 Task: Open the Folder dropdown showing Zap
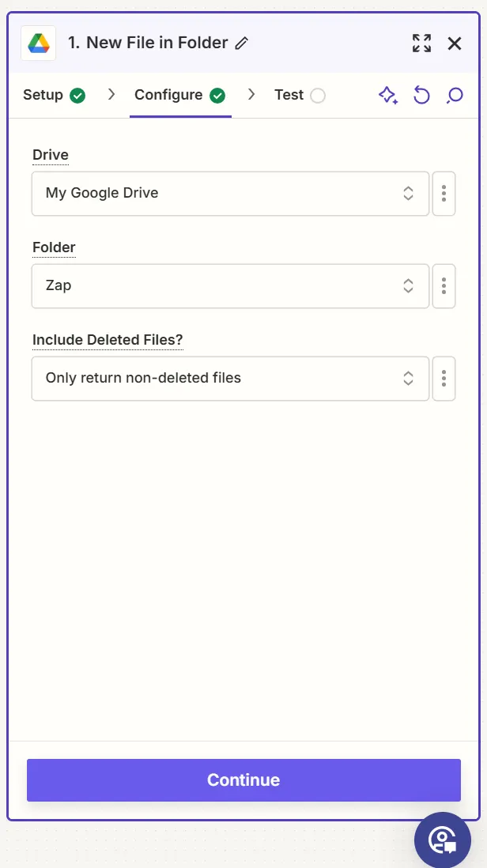[230, 286]
